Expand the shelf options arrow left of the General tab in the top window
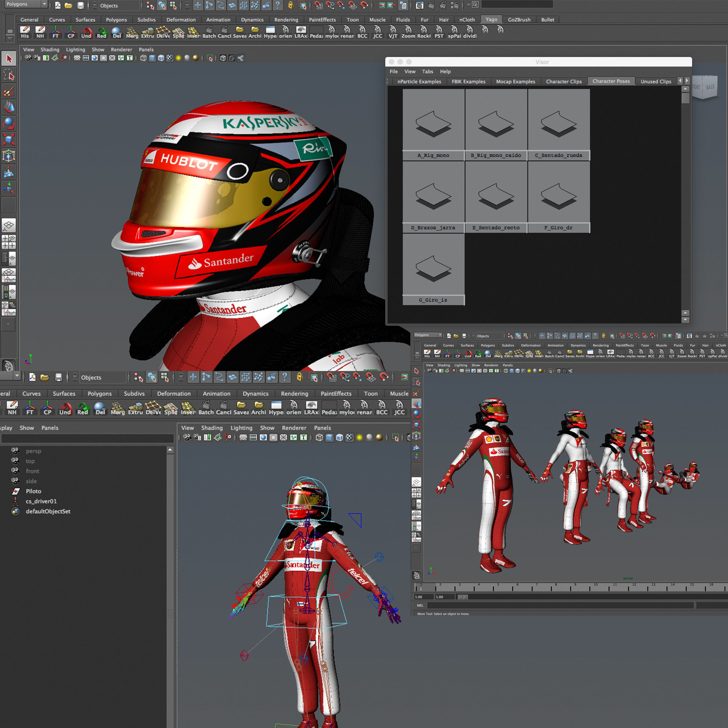 10,38
